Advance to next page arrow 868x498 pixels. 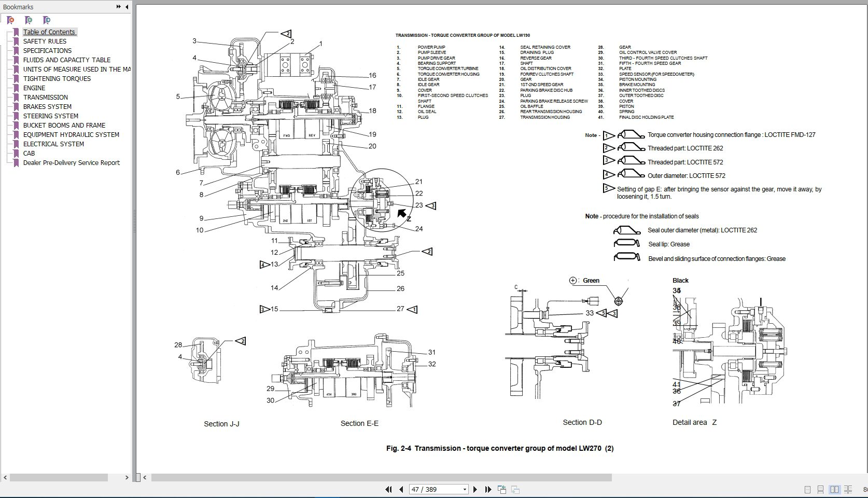[x=475, y=489]
